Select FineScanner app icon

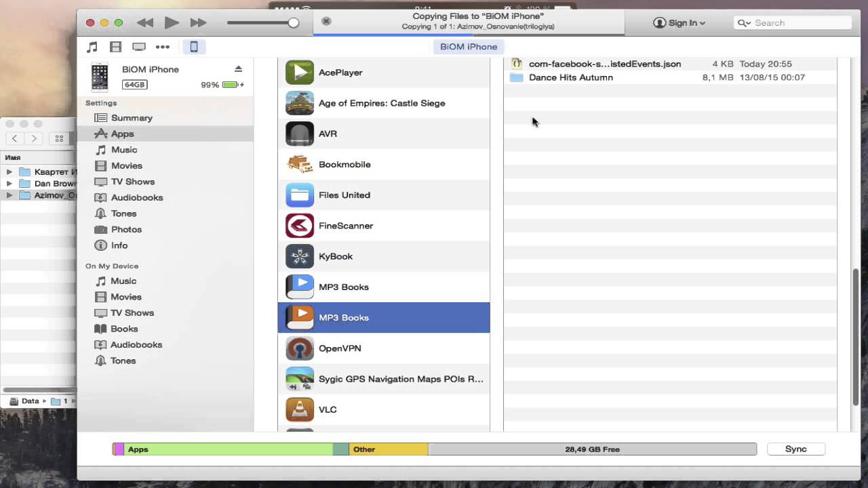click(x=300, y=226)
